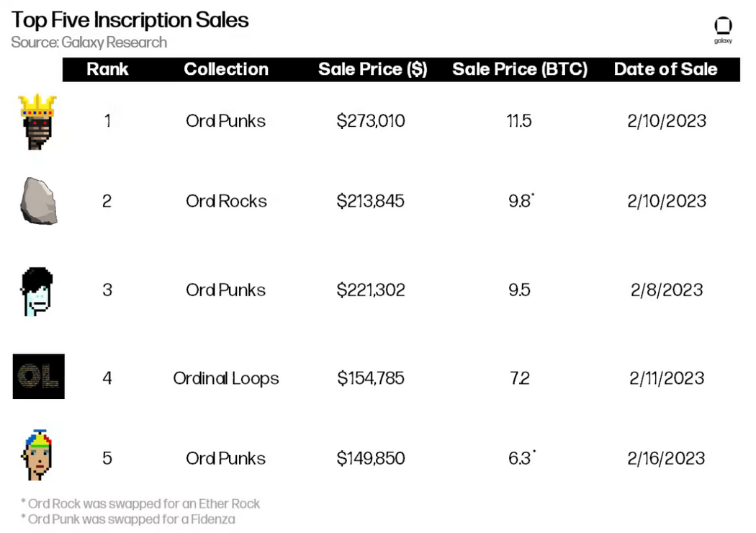The width and height of the screenshot is (756, 533).
Task: Click the Top Five Inscription Sales title
Action: 130,20
